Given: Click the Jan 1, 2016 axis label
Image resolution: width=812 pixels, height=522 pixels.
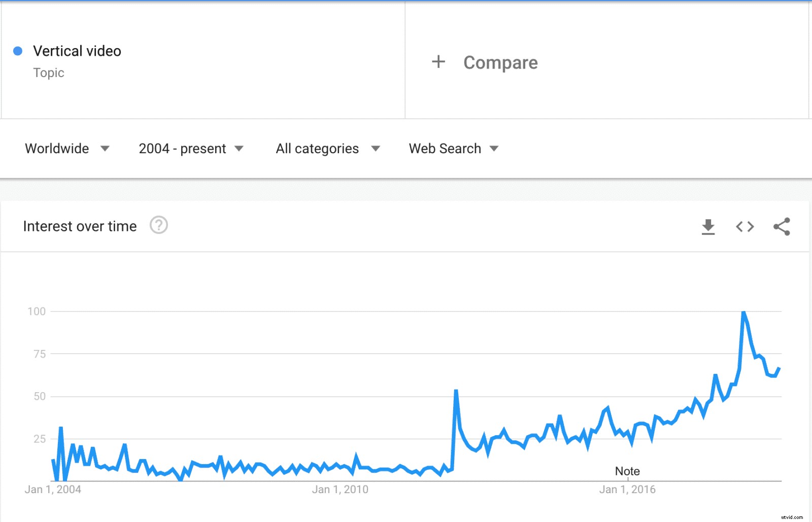Looking at the screenshot, I should [x=627, y=490].
